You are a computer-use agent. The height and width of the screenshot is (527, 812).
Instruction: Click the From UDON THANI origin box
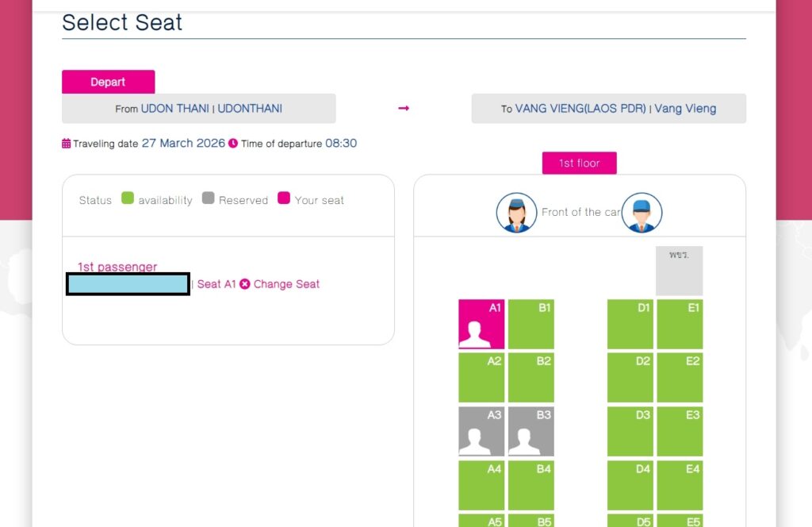[198, 109]
